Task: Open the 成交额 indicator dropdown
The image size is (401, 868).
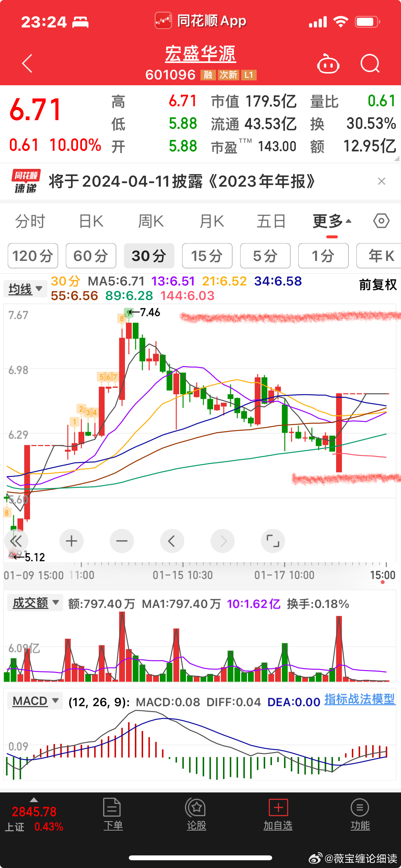Action: [x=36, y=603]
